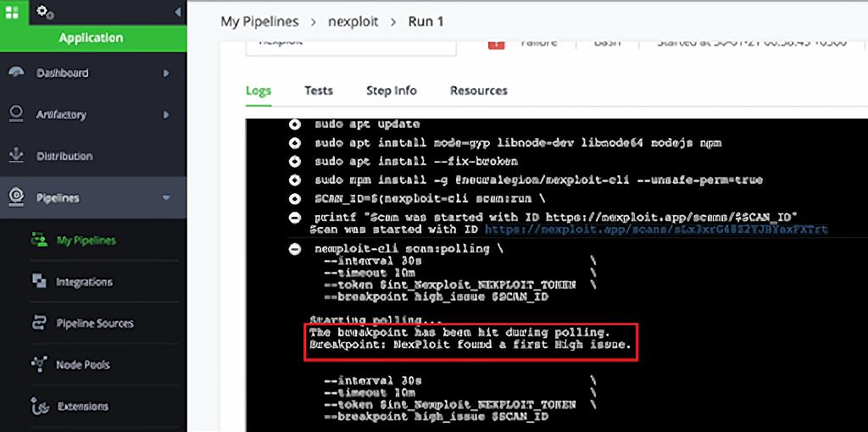Collapse the sidebar with arrow icon
868x432 pixels.
tap(176, 13)
